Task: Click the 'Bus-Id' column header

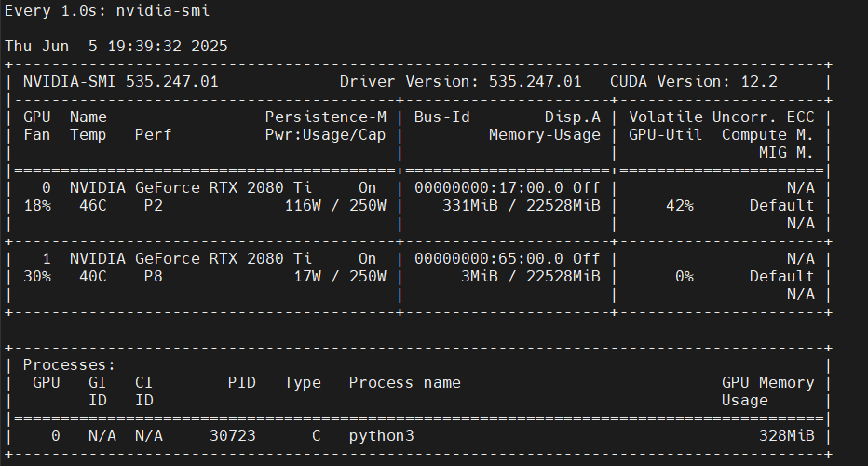Action: point(441,117)
